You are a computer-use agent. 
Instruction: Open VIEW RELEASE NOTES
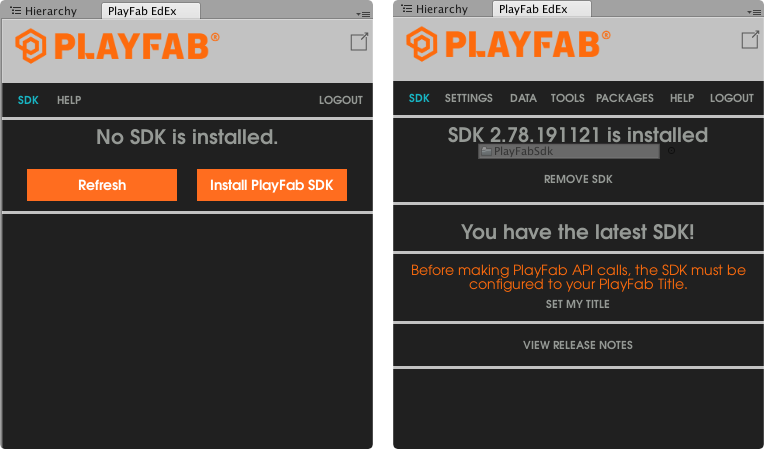[x=578, y=345]
